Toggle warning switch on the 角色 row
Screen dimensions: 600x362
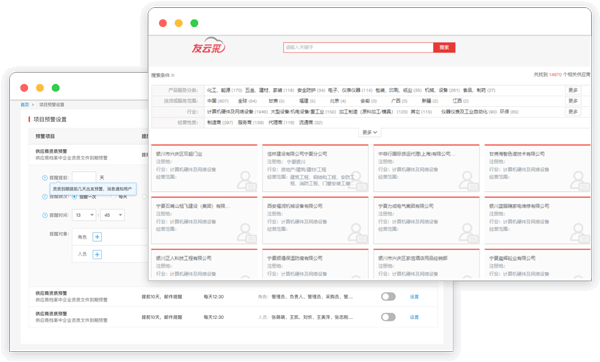click(x=388, y=297)
